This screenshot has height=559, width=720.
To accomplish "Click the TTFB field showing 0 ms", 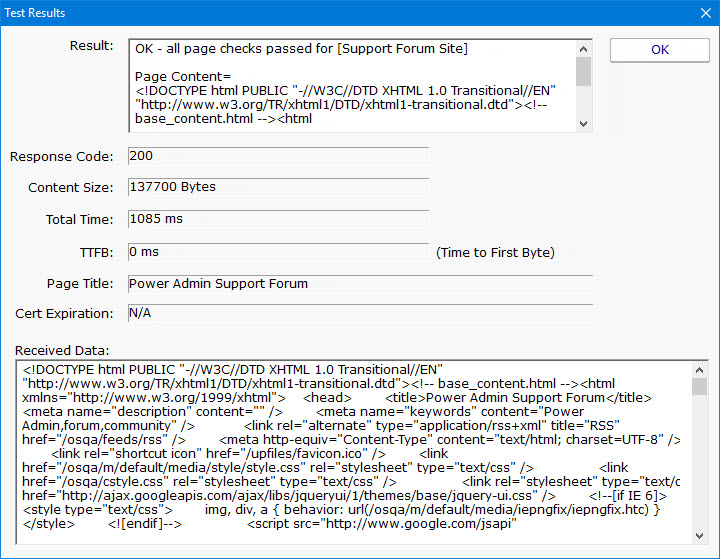I will pos(278,252).
